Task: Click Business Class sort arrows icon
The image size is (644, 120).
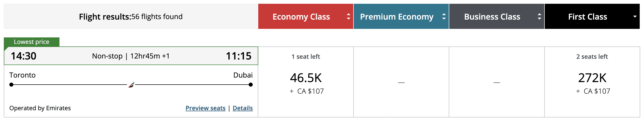Action: coord(539,17)
